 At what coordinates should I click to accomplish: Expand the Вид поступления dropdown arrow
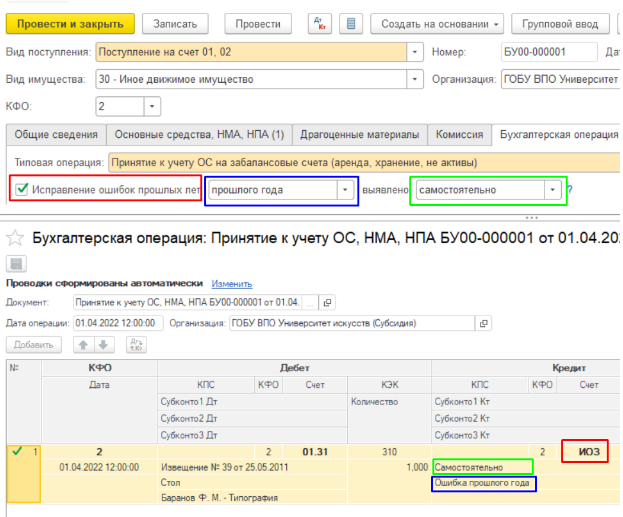click(x=415, y=52)
